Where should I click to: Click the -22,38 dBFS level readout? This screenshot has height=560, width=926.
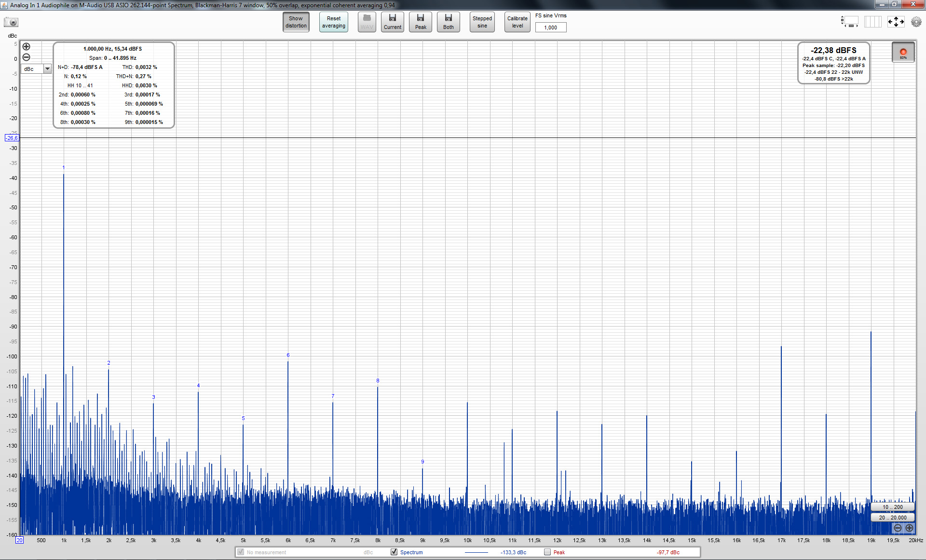pyautogui.click(x=833, y=50)
